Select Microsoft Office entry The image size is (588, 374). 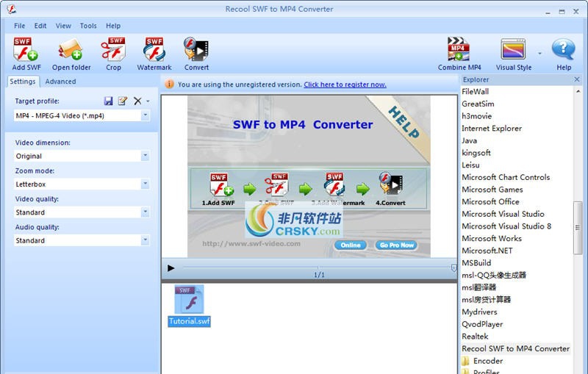(x=490, y=201)
